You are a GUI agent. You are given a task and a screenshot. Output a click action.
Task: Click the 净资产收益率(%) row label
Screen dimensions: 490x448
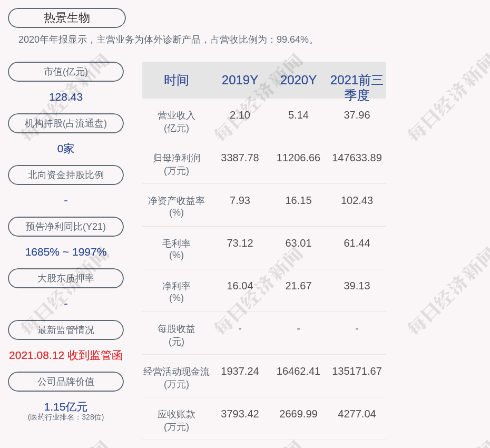click(x=177, y=207)
